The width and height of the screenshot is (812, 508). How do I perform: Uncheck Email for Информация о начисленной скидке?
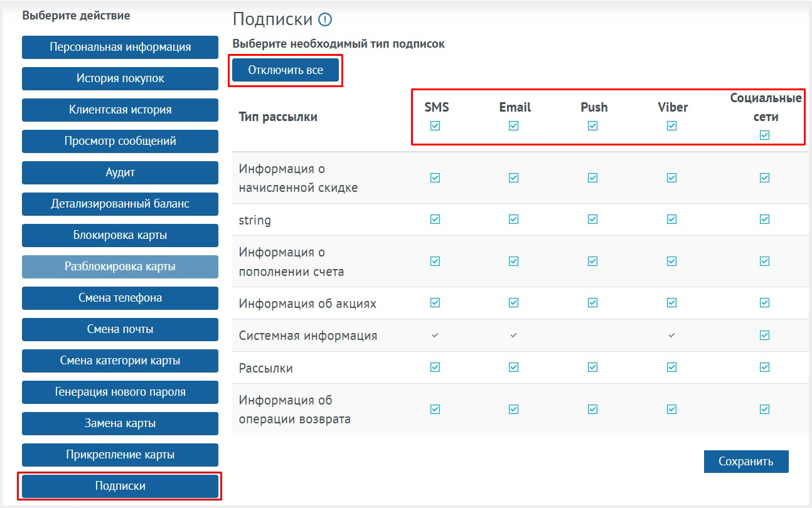[x=514, y=177]
